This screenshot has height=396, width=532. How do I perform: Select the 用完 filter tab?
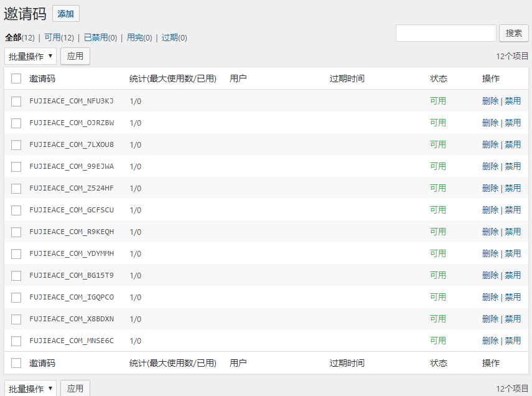point(135,37)
